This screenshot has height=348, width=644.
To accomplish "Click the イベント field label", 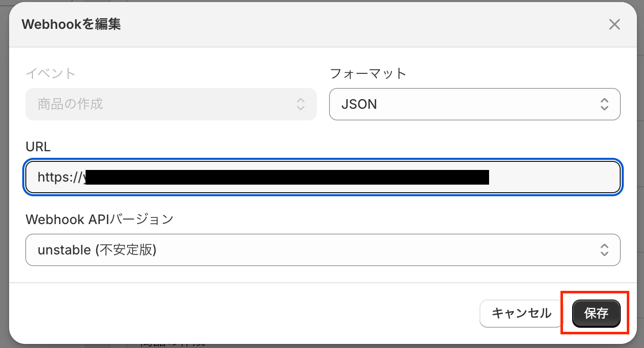I will 50,73.
